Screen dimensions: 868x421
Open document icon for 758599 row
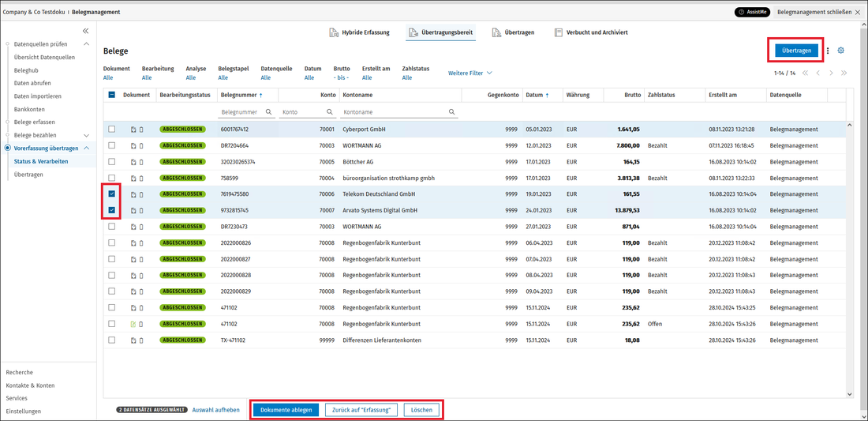(x=133, y=179)
